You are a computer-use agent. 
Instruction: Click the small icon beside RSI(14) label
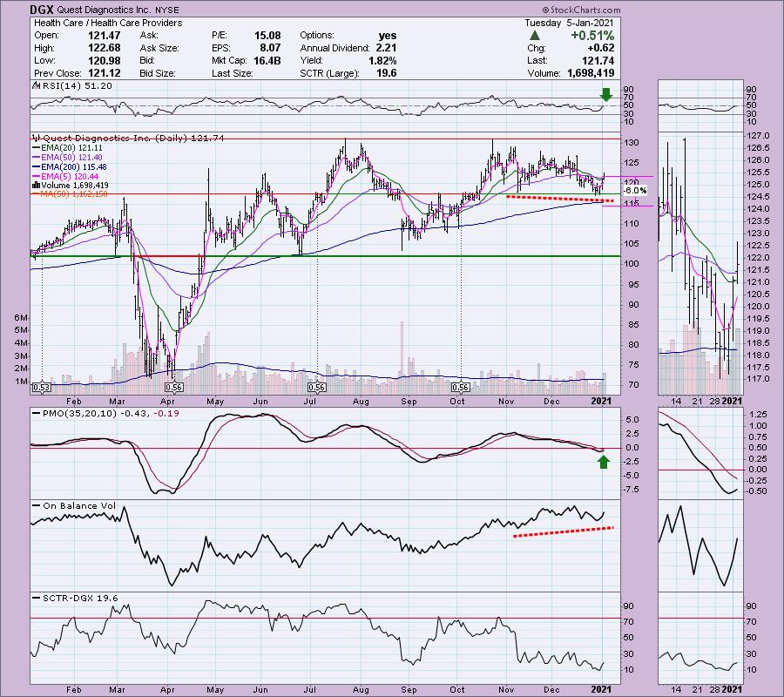coord(36,85)
